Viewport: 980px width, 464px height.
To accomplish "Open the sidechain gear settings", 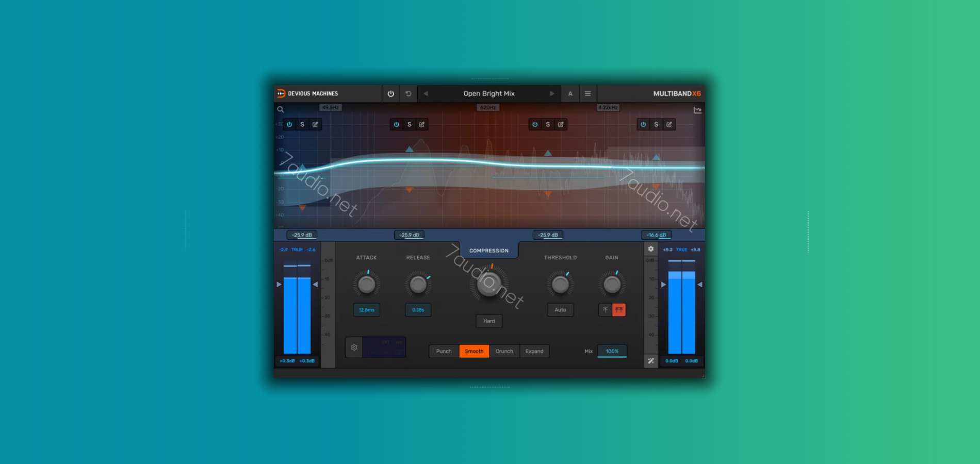I will pyautogui.click(x=354, y=347).
